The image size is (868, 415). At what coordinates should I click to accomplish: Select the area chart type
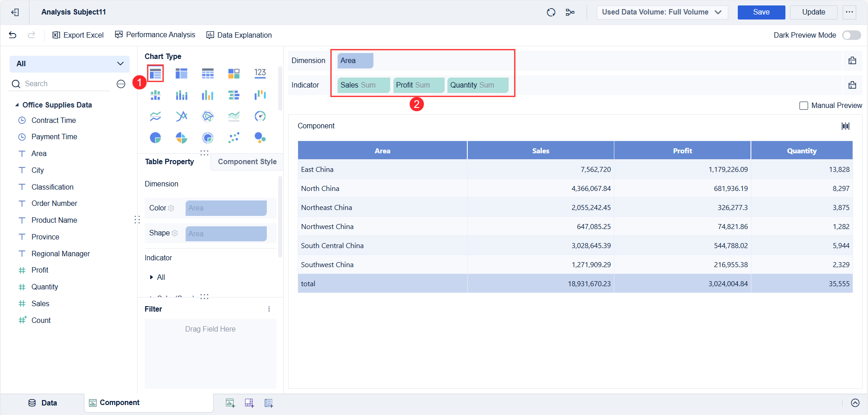234,116
